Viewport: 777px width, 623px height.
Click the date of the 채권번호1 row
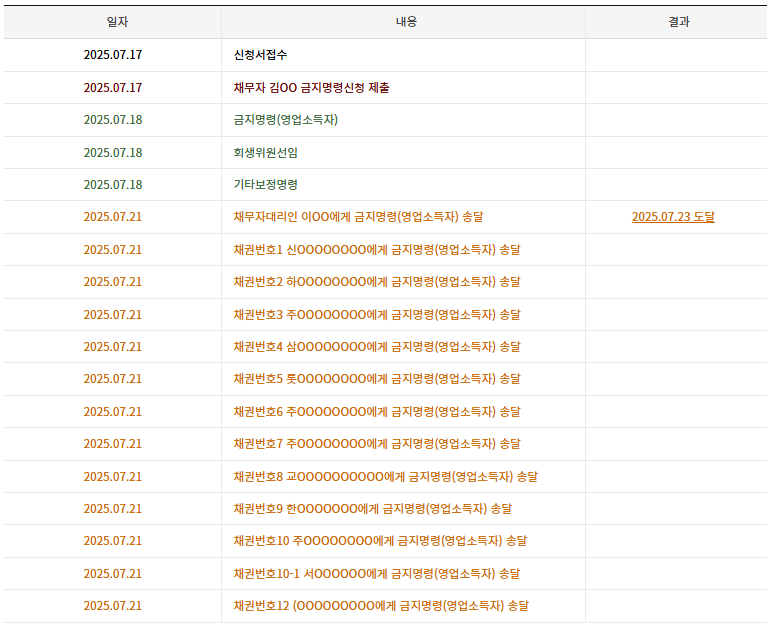tap(113, 249)
